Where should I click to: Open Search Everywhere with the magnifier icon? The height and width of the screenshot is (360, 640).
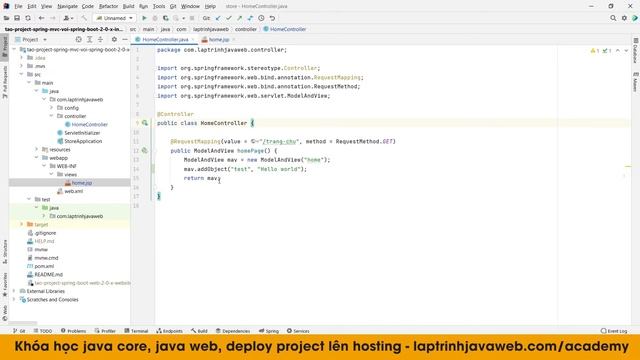coord(613,18)
